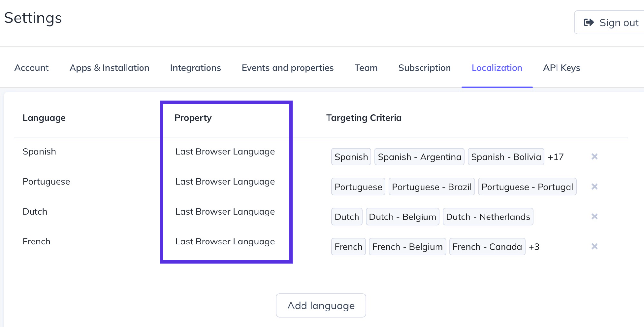Viewport: 644px width, 327px height.
Task: Click the French - Canada tag
Action: [487, 246]
